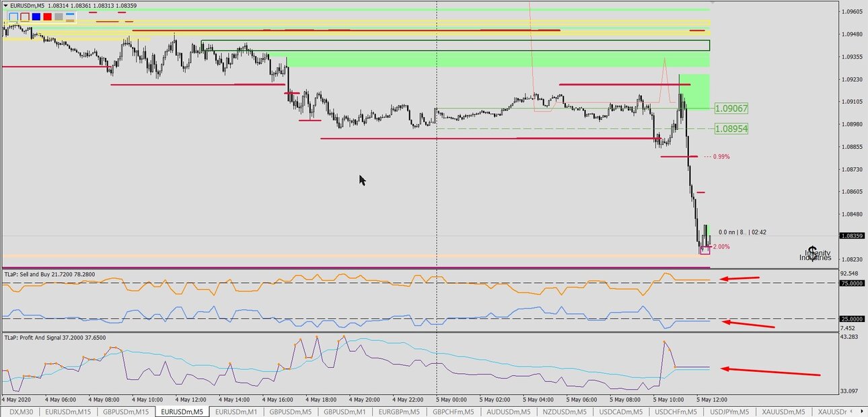Open the chart title dropdown triangle

click(x=6, y=5)
